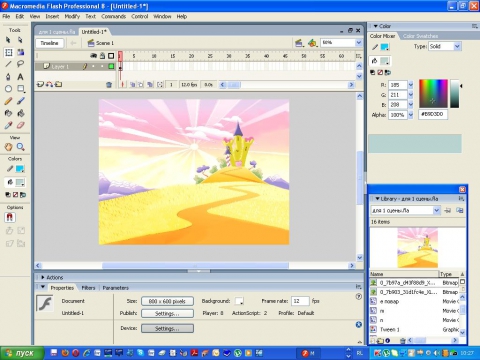Select the Subselection tool
Screen dimensions: 480x360
(x=20, y=40)
